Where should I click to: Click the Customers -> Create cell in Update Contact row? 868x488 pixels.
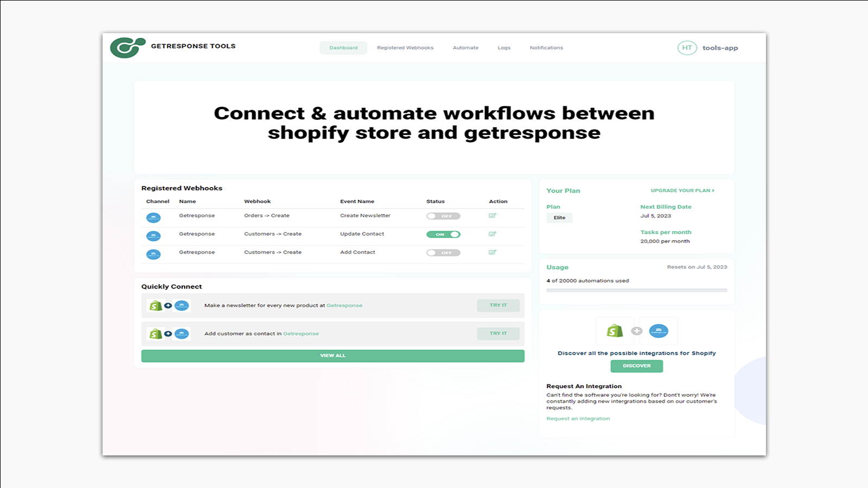[273, 234]
